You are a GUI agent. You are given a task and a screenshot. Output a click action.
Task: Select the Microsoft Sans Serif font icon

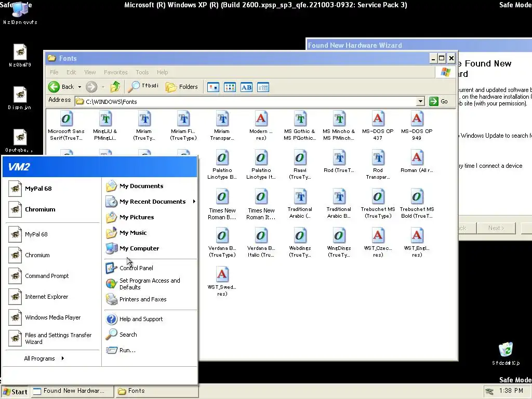66,119
